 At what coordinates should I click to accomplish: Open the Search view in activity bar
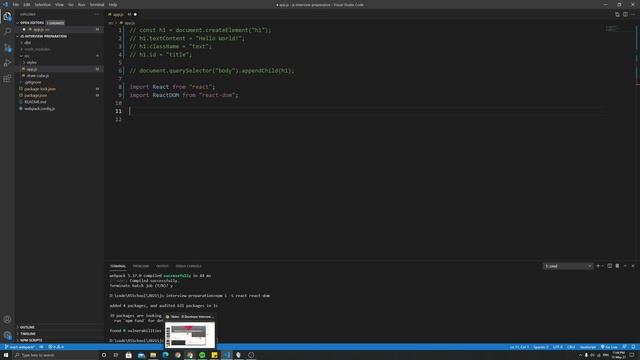click(x=7, y=31)
